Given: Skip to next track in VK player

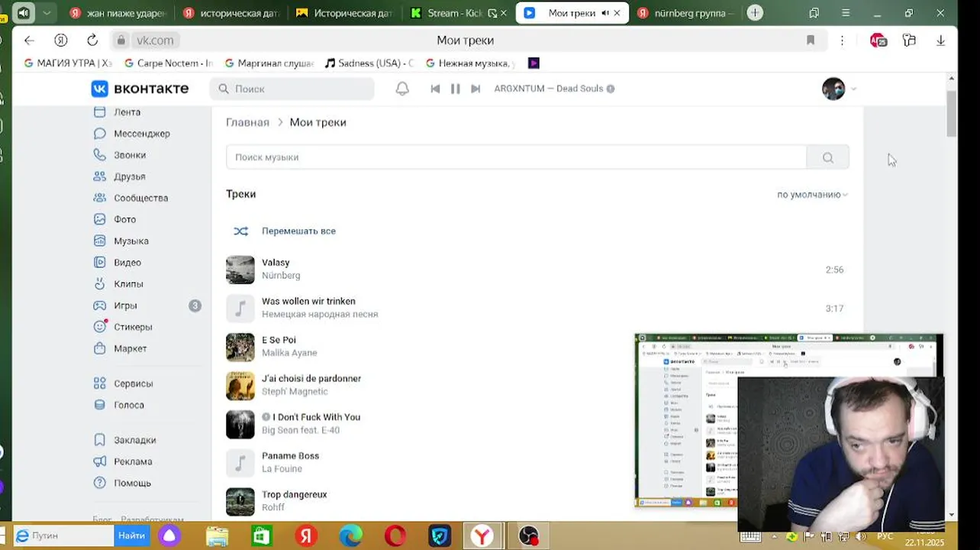Looking at the screenshot, I should [x=475, y=89].
